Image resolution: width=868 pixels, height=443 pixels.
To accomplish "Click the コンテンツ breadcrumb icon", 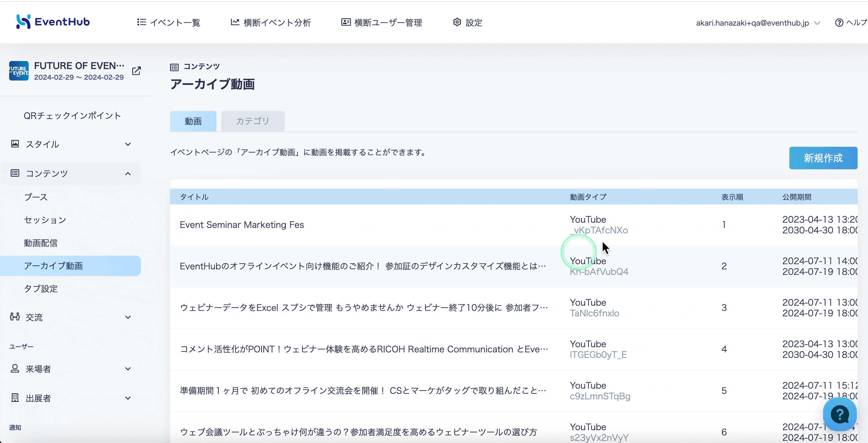I will tap(174, 67).
